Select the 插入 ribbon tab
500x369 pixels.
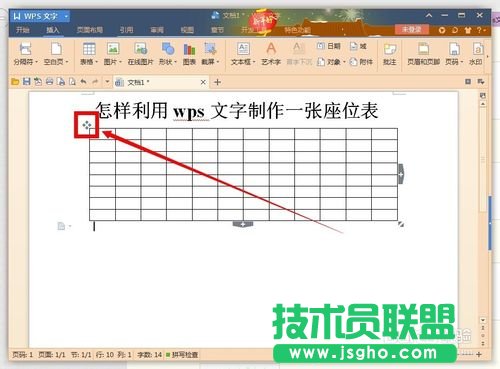click(x=52, y=30)
